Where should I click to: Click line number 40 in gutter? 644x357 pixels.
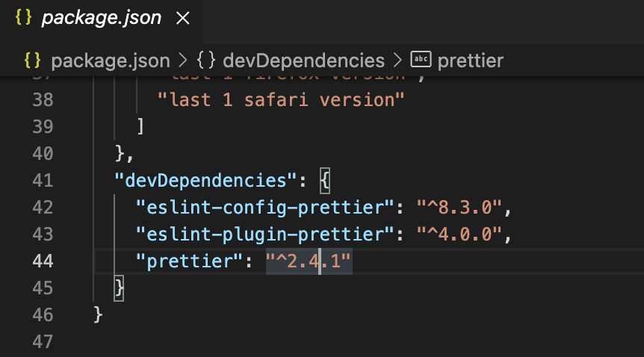[43, 154]
